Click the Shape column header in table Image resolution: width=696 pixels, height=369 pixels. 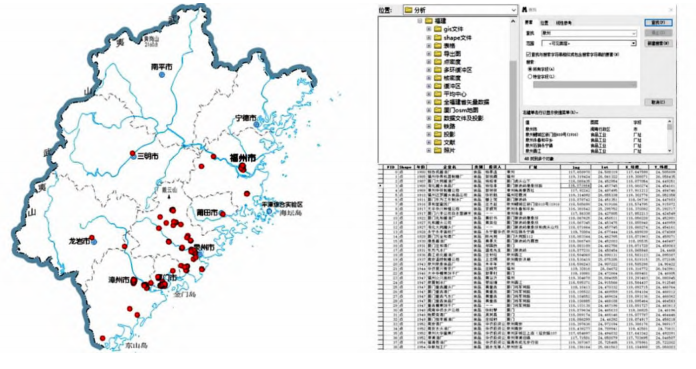click(406, 167)
